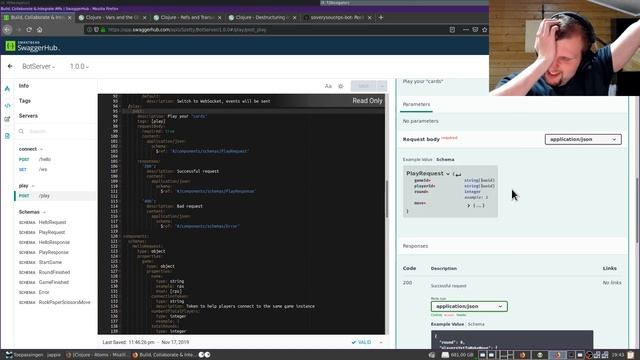Select the top icon in the left sidebar
This screenshot has height=360, width=640.
[x=7, y=89]
